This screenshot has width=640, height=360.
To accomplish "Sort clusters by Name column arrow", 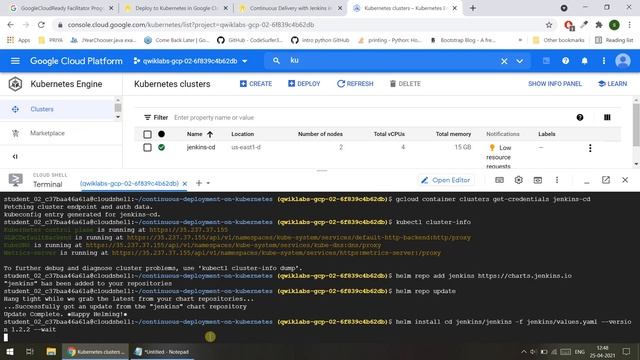I will 210,134.
